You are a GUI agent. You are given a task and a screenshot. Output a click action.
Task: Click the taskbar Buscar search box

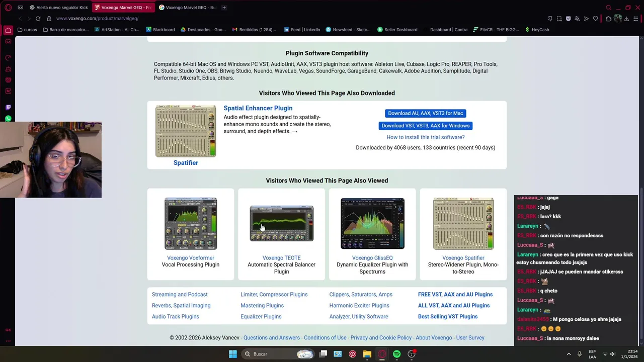click(x=277, y=354)
